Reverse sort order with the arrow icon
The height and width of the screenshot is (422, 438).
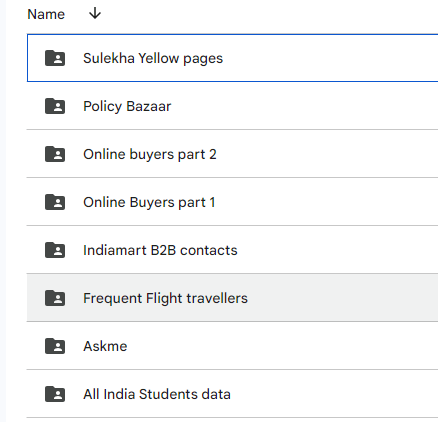click(95, 14)
